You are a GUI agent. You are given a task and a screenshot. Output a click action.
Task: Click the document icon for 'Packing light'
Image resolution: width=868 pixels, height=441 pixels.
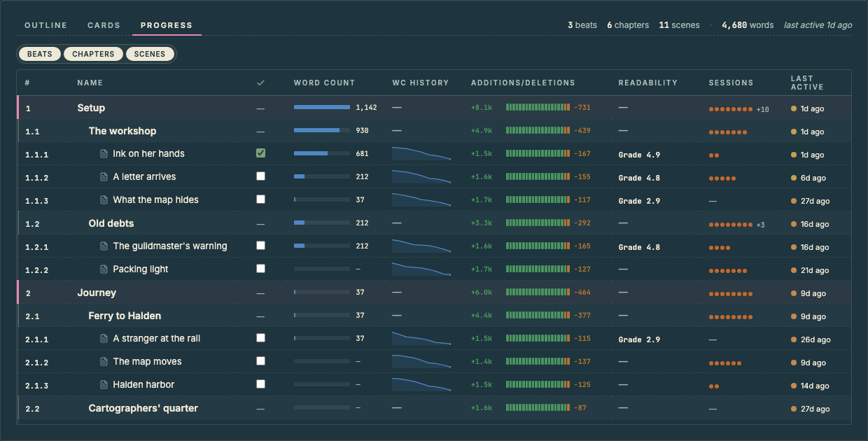point(104,269)
